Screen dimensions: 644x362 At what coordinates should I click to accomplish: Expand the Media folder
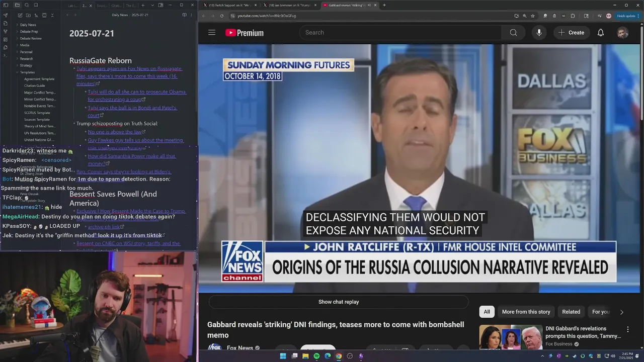(25, 45)
